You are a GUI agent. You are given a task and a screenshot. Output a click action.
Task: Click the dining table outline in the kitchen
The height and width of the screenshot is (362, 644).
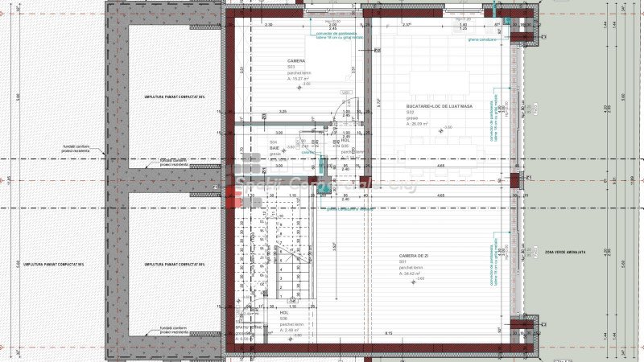[x=439, y=82]
